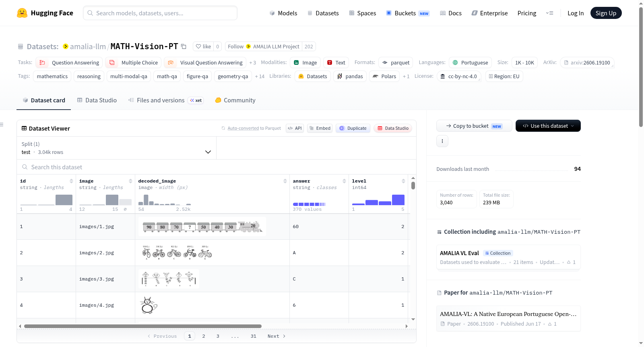644x347 pixels.
Task: Click the Embed button
Action: tap(320, 128)
